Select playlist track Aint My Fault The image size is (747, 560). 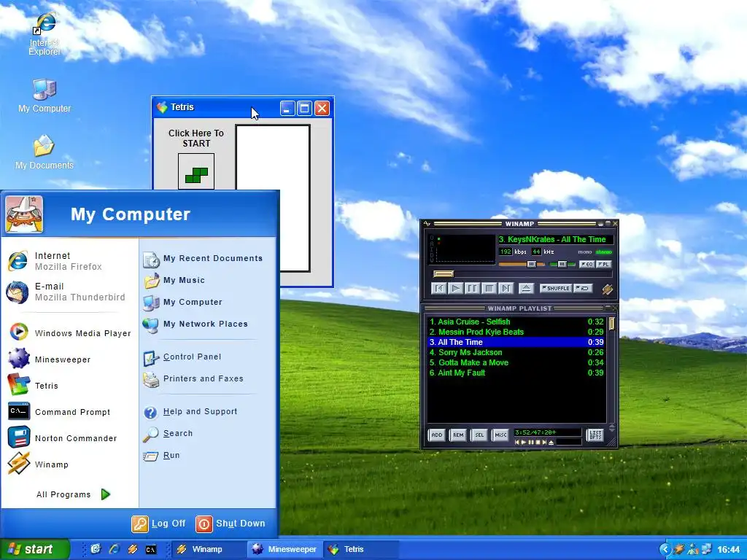516,373
